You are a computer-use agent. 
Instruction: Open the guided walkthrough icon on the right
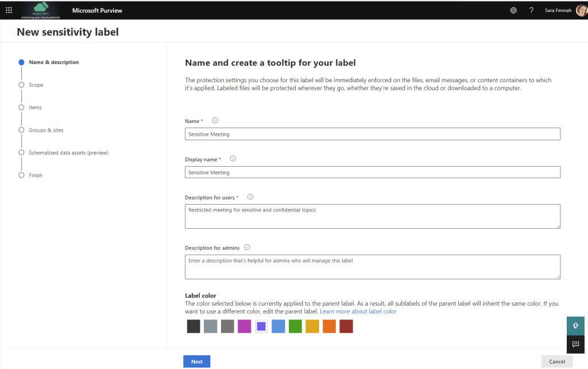pos(575,325)
